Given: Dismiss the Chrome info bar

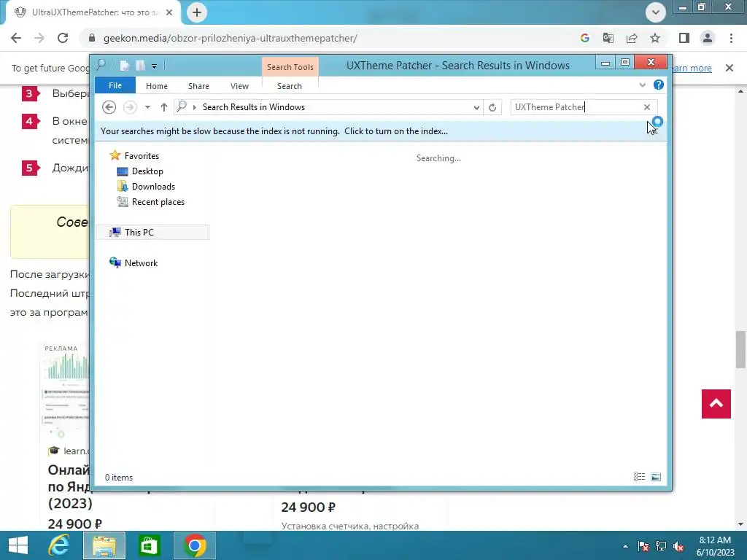Looking at the screenshot, I should point(729,68).
